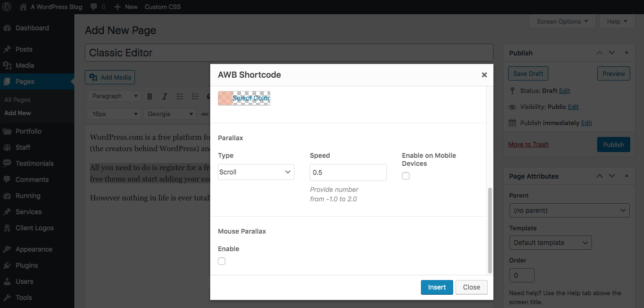Open the Media sidebar icon
644x308 pixels.
point(7,65)
